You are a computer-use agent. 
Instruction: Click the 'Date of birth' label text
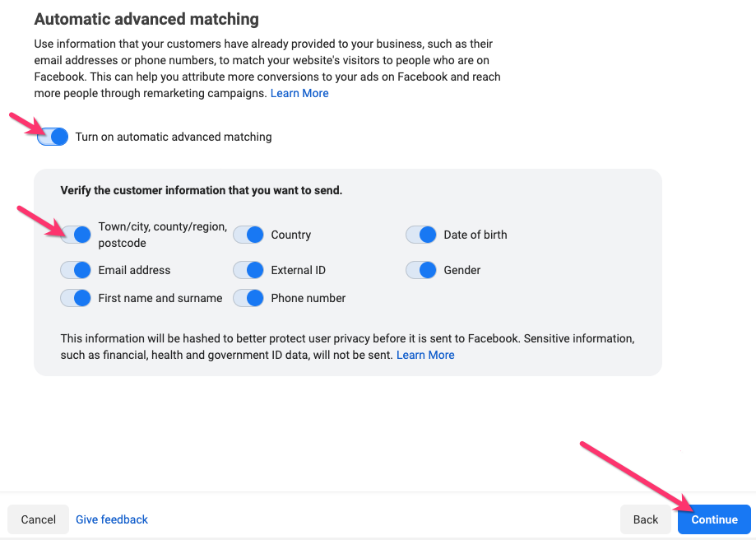[475, 235]
